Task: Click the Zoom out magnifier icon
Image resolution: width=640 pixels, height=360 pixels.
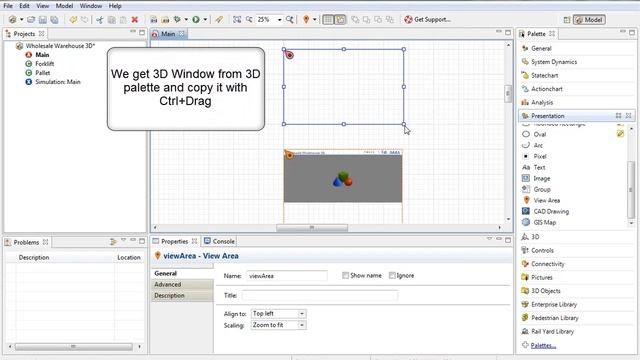Action: pos(249,19)
